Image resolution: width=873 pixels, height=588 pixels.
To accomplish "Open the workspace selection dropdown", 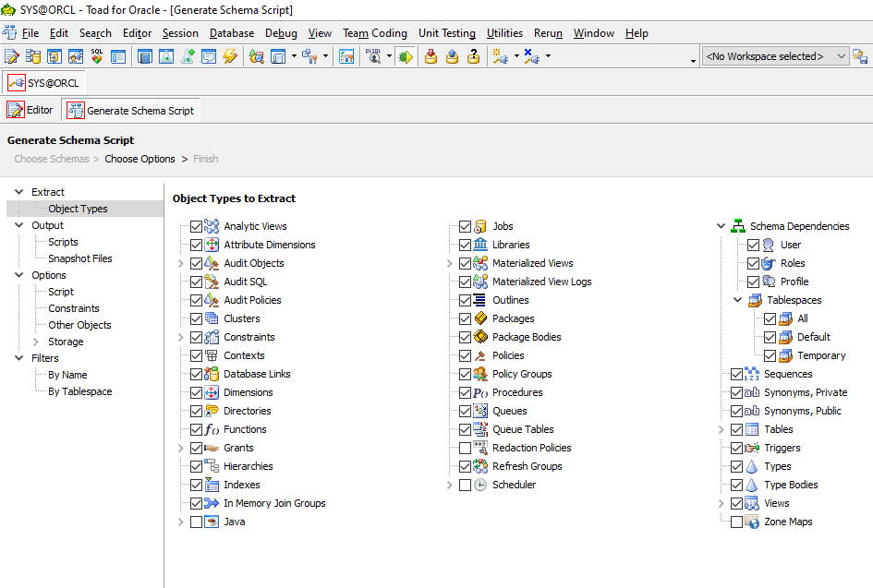I will (x=842, y=56).
